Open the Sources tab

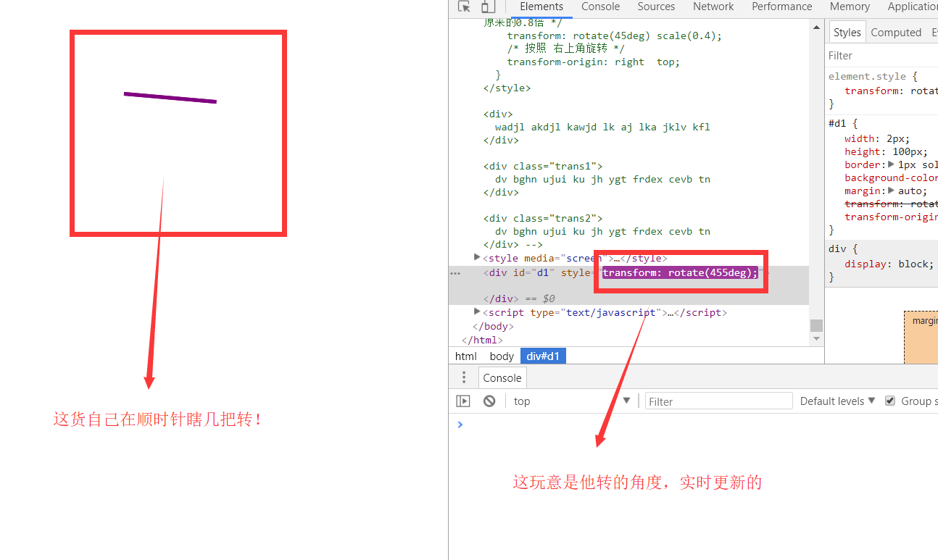[656, 7]
